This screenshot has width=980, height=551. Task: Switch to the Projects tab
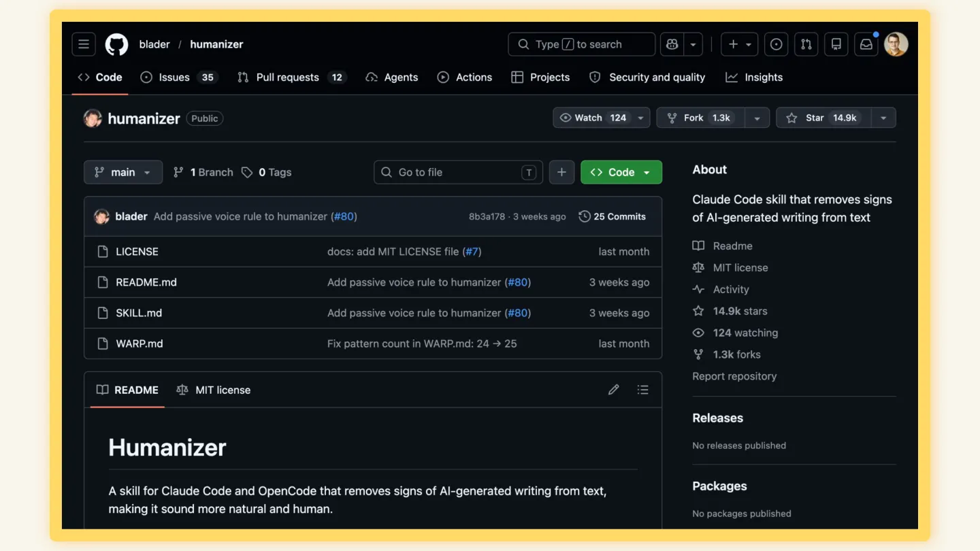tap(541, 78)
